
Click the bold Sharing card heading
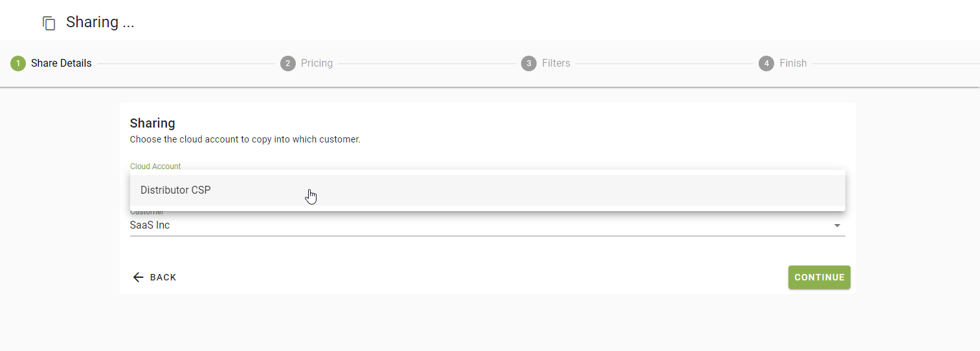153,123
